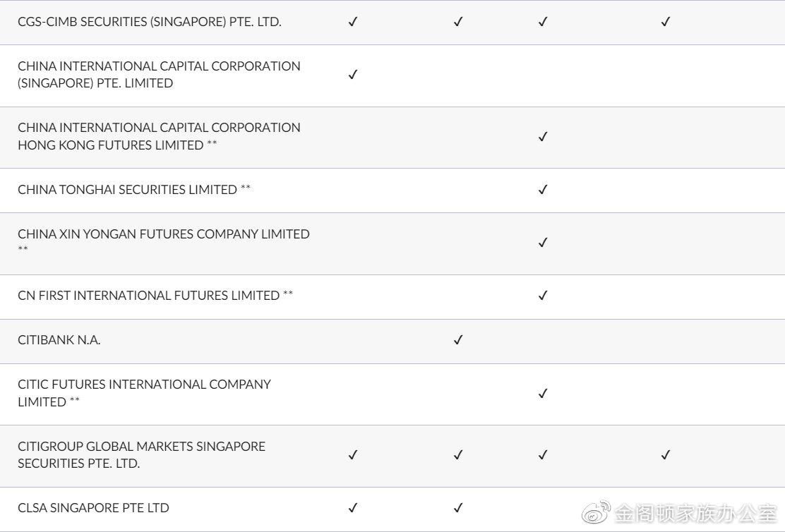Viewport: 785px width, 532px height.
Task: Click the checkmark in the China Xin Yongan Futures row
Action: click(x=543, y=242)
